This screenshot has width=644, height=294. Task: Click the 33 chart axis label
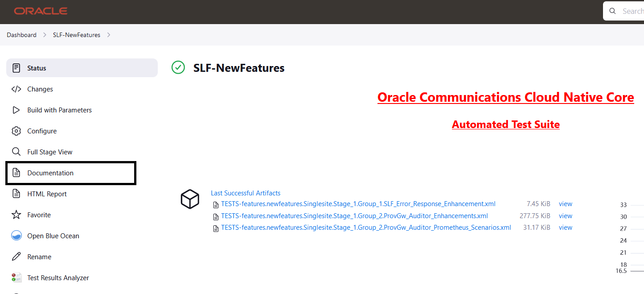[x=623, y=205]
